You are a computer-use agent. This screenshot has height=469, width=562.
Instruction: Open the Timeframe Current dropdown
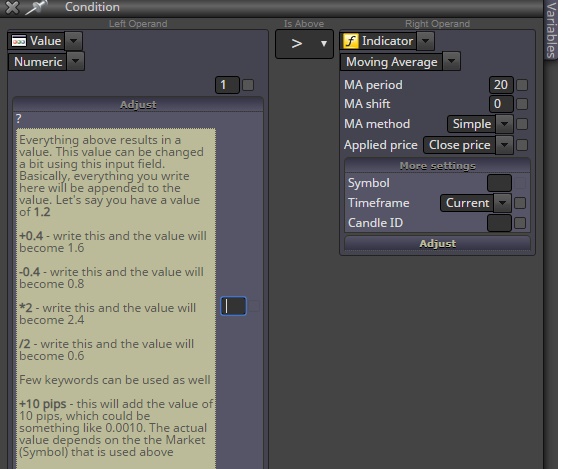502,203
